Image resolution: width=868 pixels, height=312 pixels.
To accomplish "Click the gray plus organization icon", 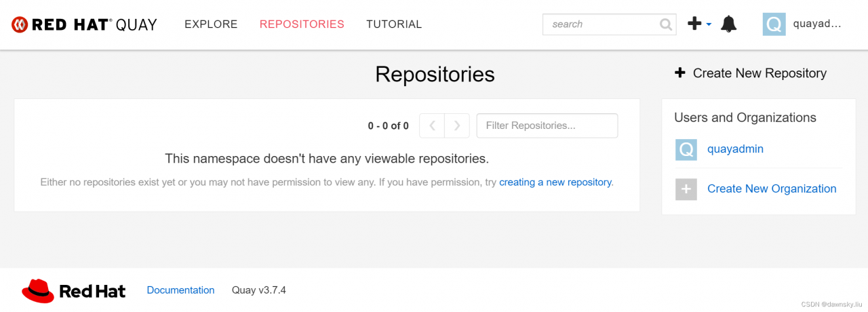I will 686,189.
